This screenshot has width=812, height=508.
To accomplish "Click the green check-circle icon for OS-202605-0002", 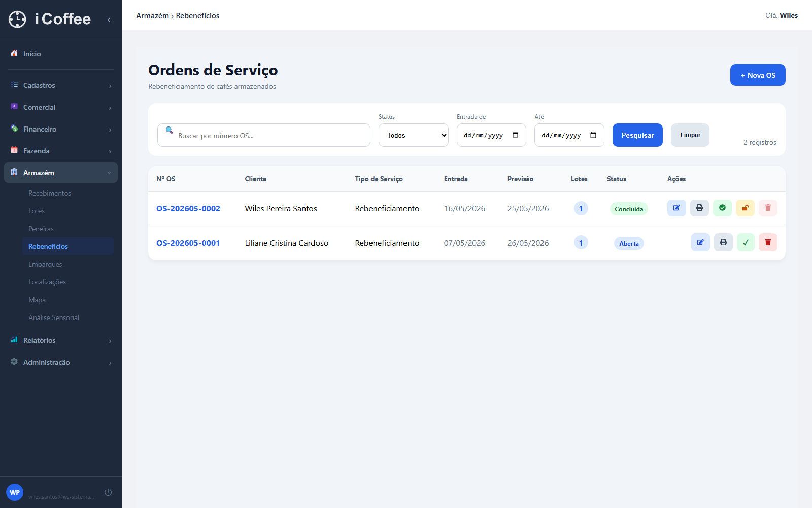I will point(722,208).
